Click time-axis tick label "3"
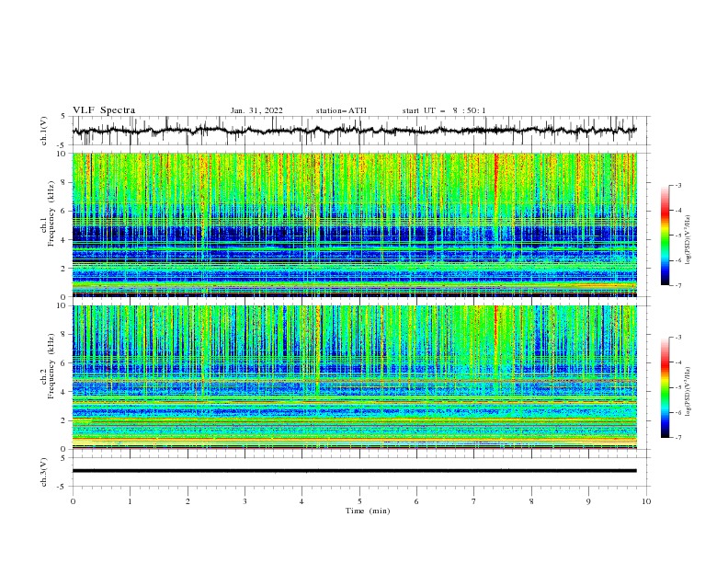This screenshot has width=728, height=563. coord(245,501)
